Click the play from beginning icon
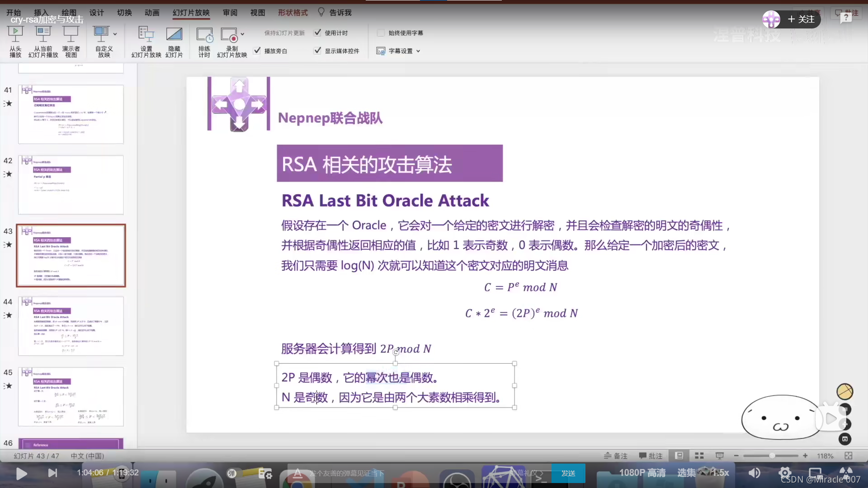Image resolution: width=868 pixels, height=488 pixels. tap(15, 33)
